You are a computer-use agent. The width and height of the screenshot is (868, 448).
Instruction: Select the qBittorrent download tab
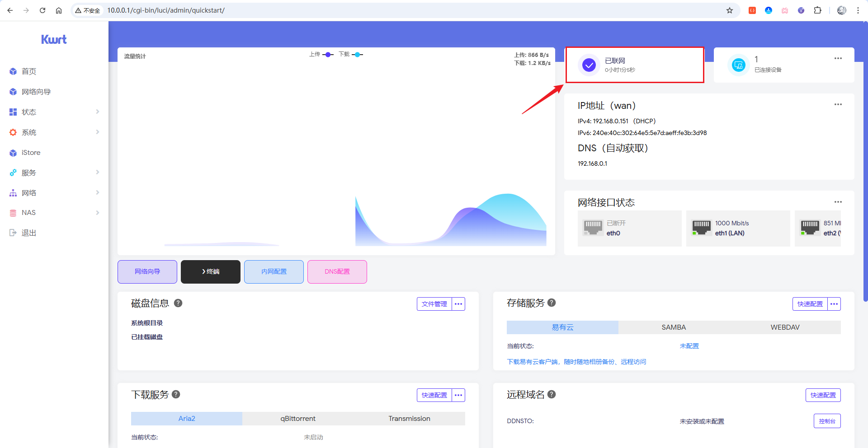pos(297,419)
